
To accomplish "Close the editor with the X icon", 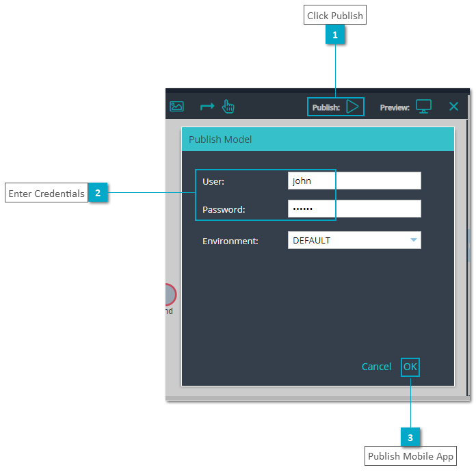I will click(453, 107).
